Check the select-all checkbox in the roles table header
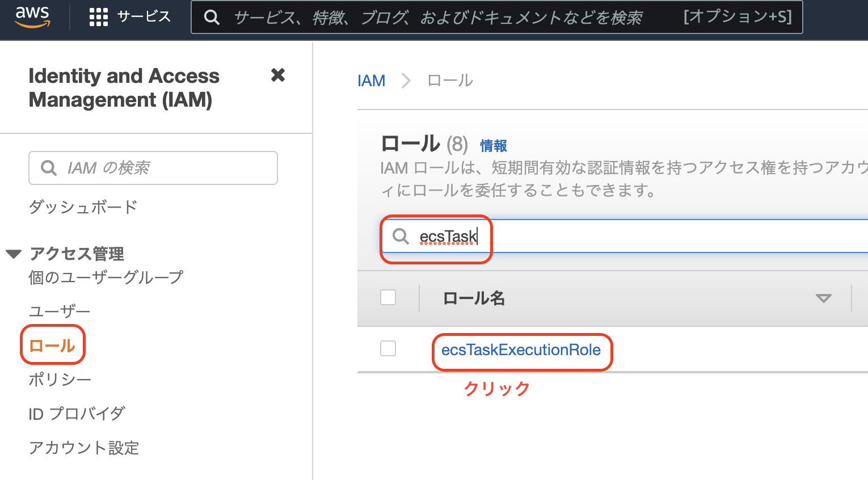Viewport: 868px width, 480px height. (388, 297)
